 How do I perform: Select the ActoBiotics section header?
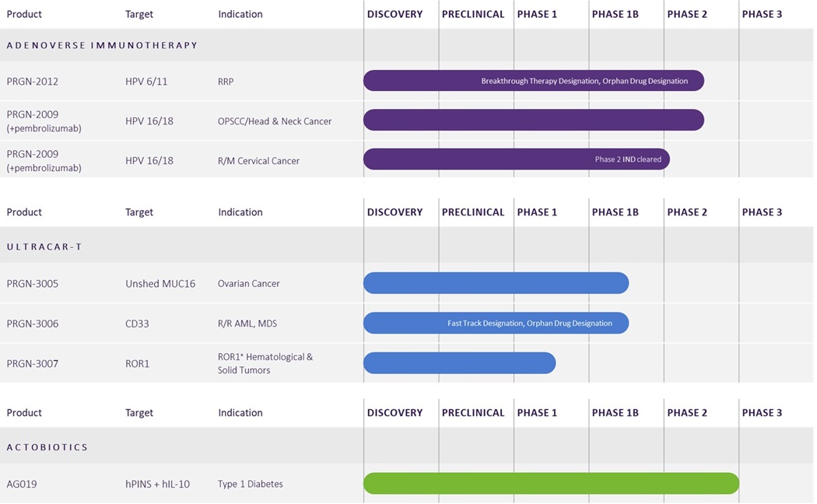tap(47, 447)
